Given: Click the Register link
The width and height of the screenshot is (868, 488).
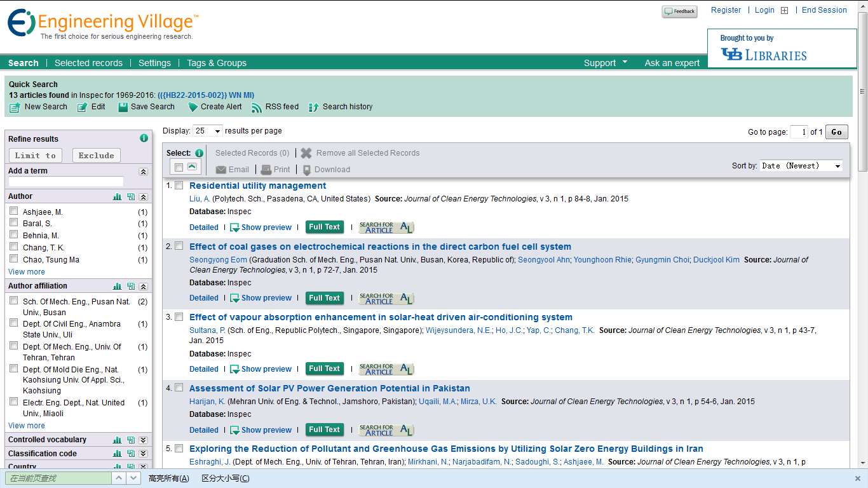Looking at the screenshot, I should (726, 10).
